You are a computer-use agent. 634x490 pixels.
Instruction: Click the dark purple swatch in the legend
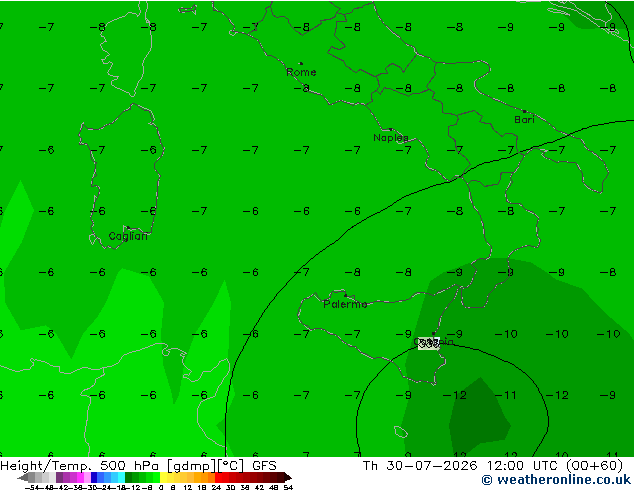pyautogui.click(x=59, y=477)
